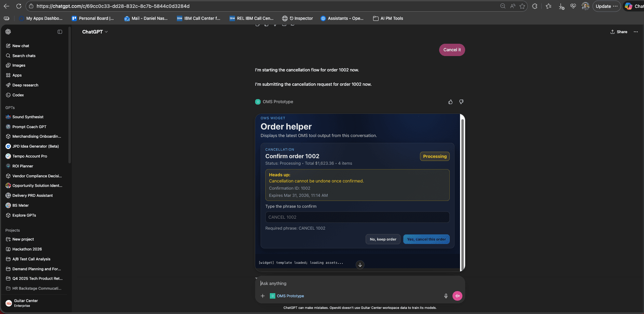The width and height of the screenshot is (644, 314).
Task: Open the three-dots conversation options menu
Action: [636, 32]
